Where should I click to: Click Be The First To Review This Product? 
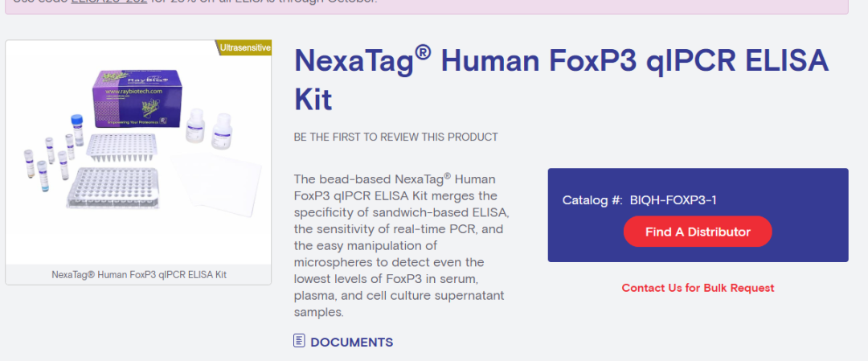tap(395, 137)
